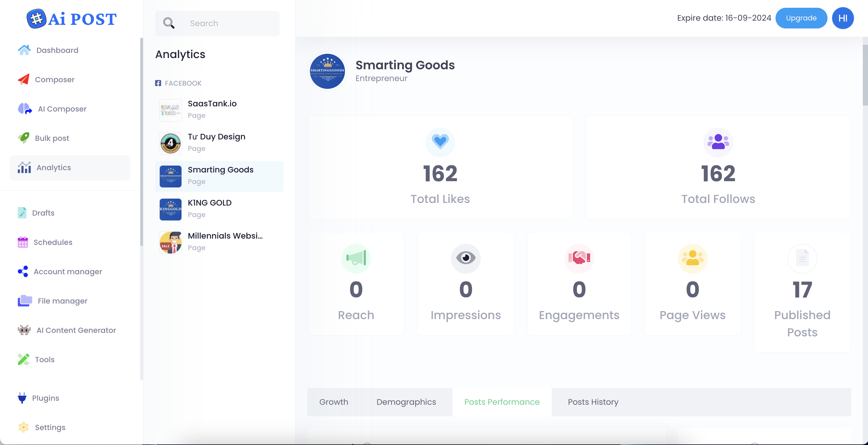
Task: Click the Dashboard house icon
Action: click(24, 50)
